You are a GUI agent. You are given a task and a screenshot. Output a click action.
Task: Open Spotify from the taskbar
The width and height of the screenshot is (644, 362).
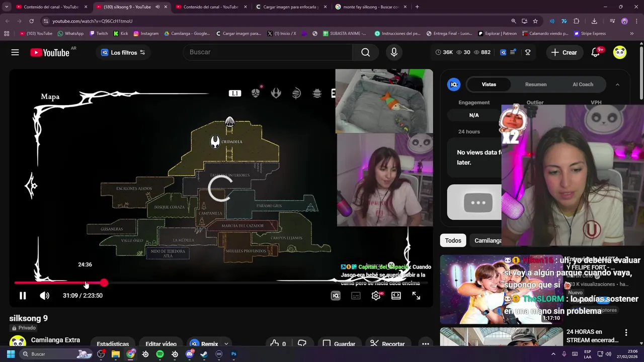pos(160,354)
